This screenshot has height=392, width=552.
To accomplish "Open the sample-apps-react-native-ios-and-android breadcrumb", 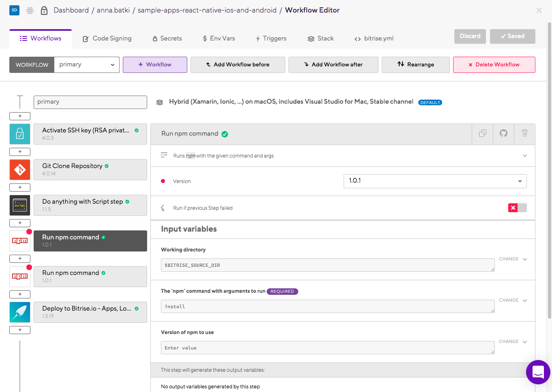I will click(x=207, y=10).
